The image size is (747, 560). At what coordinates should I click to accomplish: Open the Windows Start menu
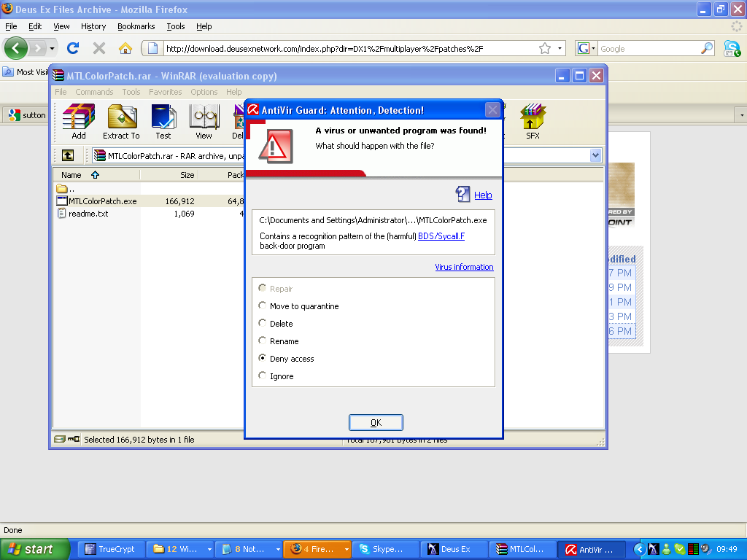coord(34,549)
